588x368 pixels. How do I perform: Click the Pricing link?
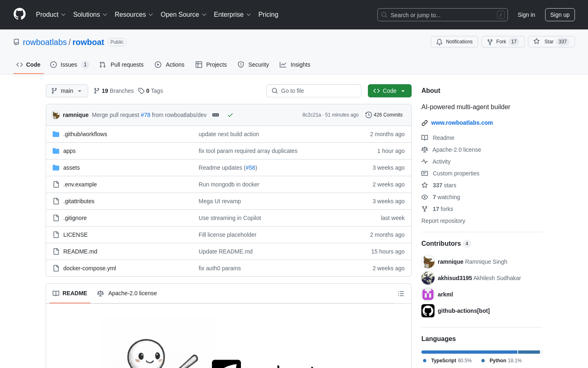[268, 14]
